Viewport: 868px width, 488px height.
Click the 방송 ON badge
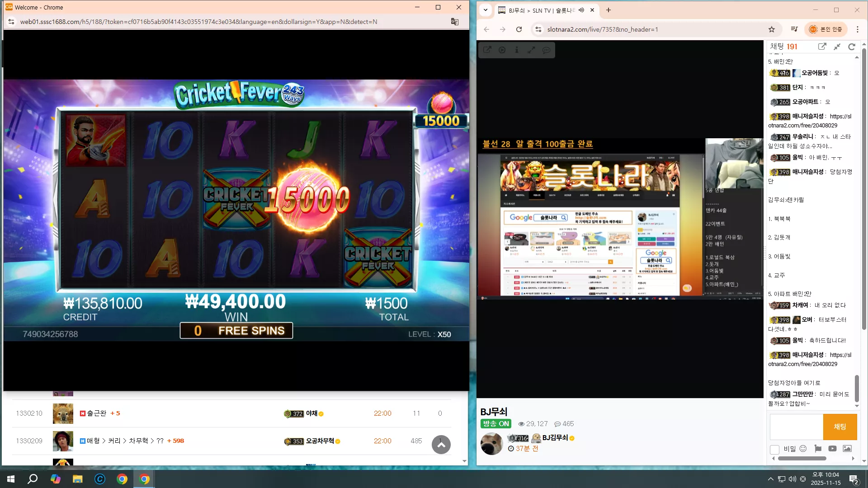click(496, 424)
